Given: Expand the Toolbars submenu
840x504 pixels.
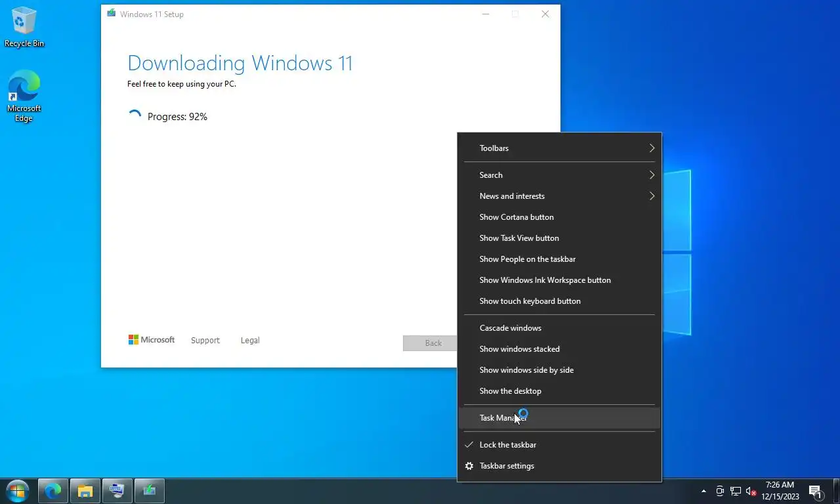Looking at the screenshot, I should pyautogui.click(x=559, y=148).
